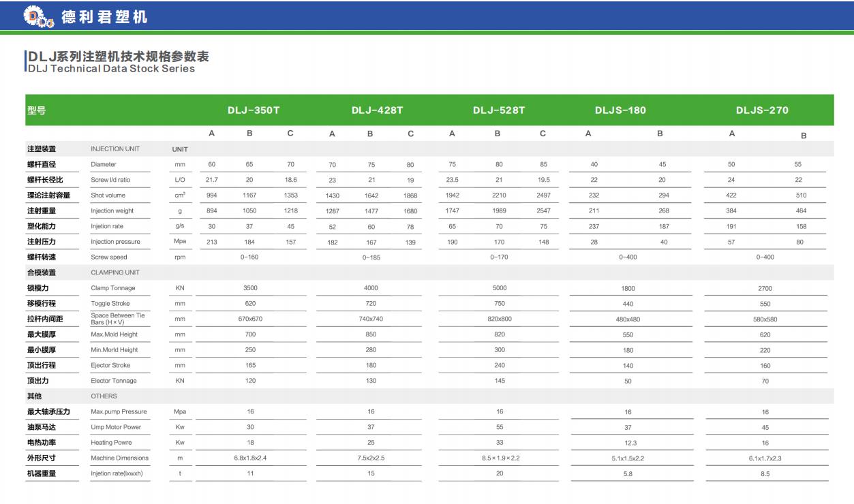Screen dimensions: 854x504
Task: Click the shot volume value 994
Action: tap(212, 195)
